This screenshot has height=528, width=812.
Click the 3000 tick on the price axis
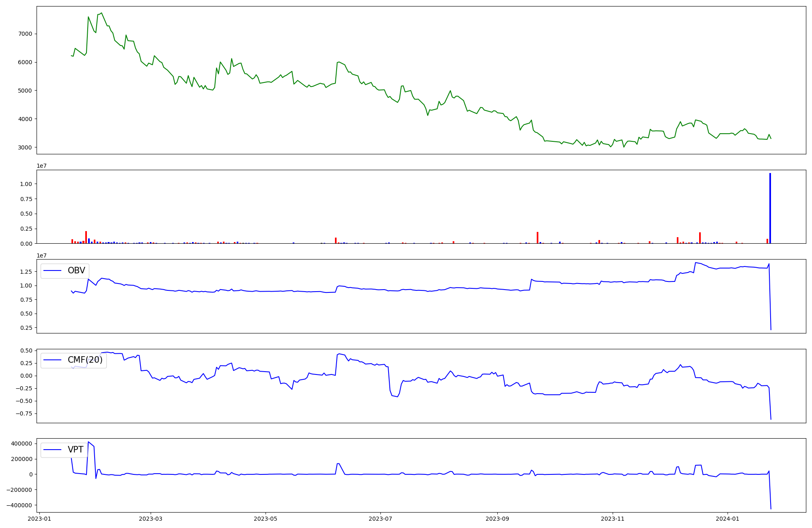[x=25, y=147]
